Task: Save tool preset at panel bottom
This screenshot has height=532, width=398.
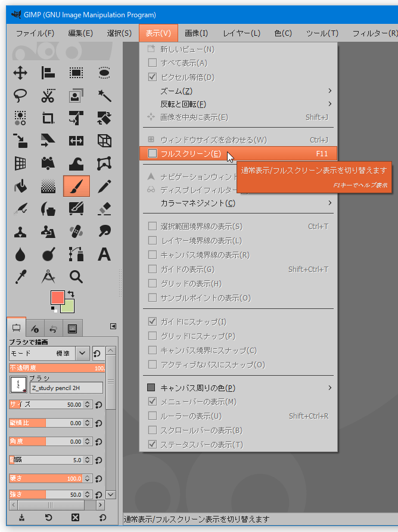Action: (x=21, y=518)
